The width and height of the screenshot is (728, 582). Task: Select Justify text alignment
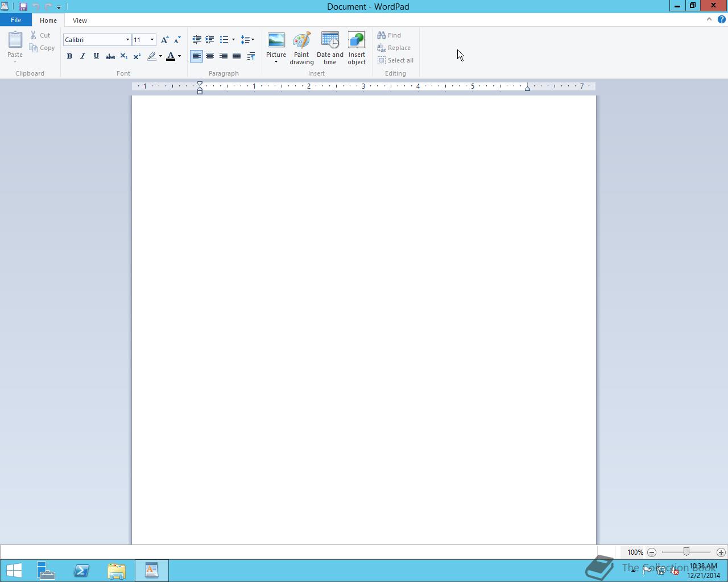click(x=237, y=56)
